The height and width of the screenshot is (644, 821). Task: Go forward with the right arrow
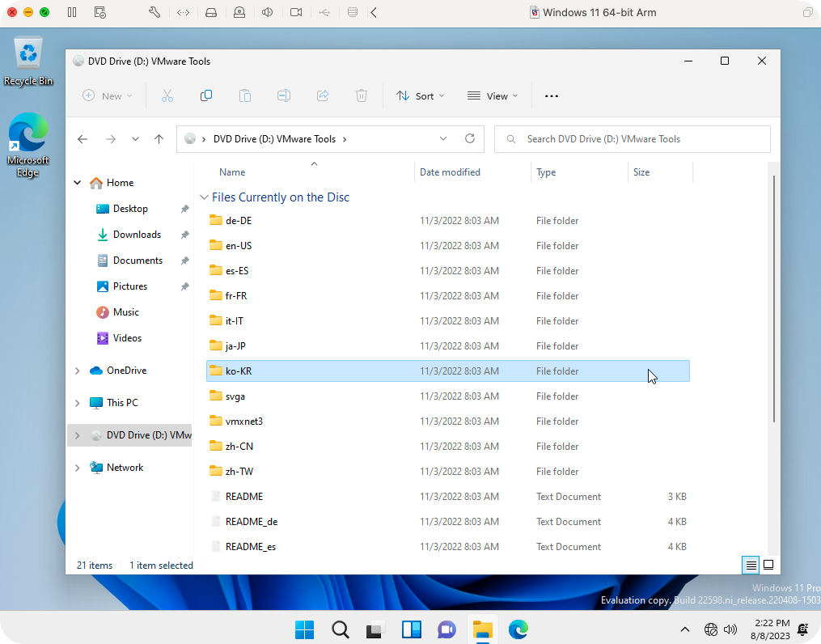click(111, 139)
